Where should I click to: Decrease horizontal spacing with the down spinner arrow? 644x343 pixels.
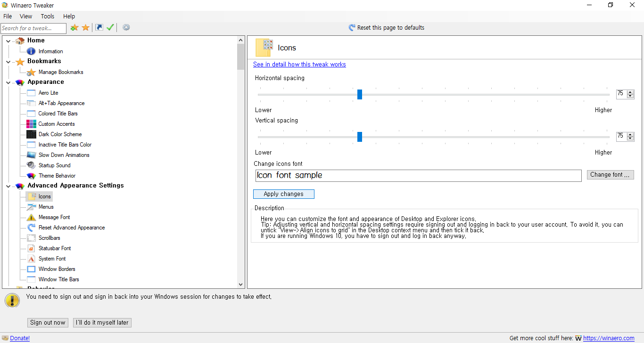pyautogui.click(x=630, y=96)
